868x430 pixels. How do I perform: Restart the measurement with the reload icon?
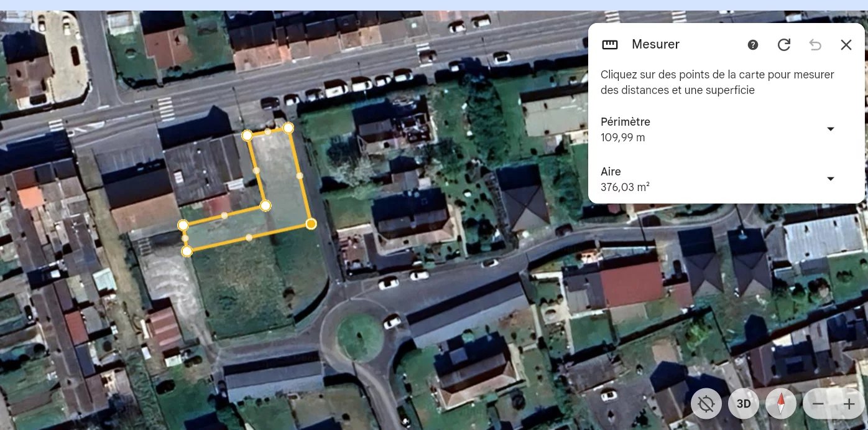784,45
